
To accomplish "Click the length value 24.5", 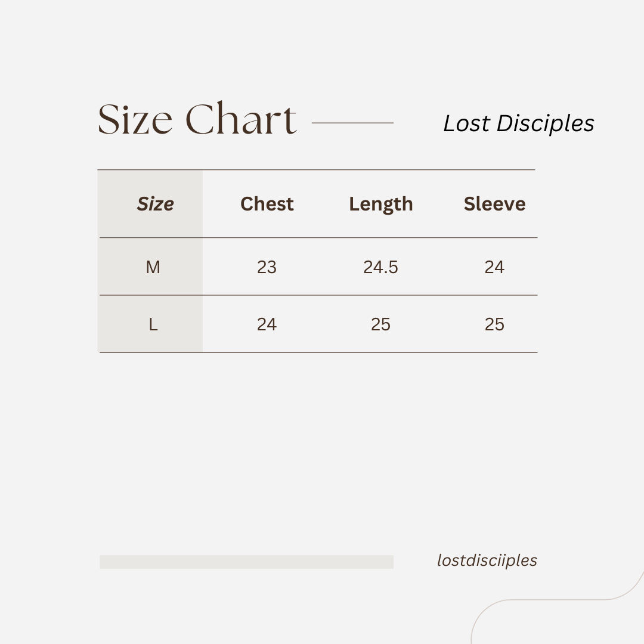I will [x=380, y=267].
